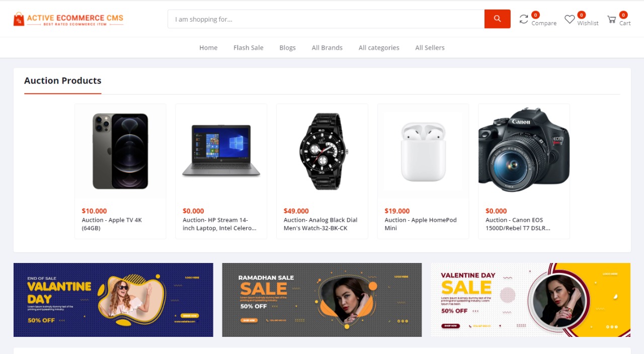The image size is (644, 354).
Task: Open the Ramadhan Sale banner
Action: (322, 300)
